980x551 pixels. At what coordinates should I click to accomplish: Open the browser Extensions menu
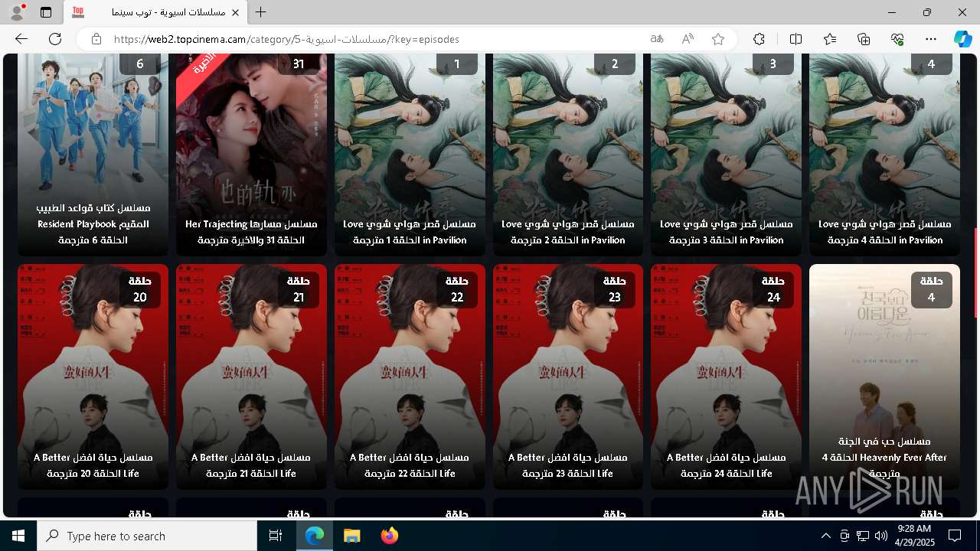point(759,39)
